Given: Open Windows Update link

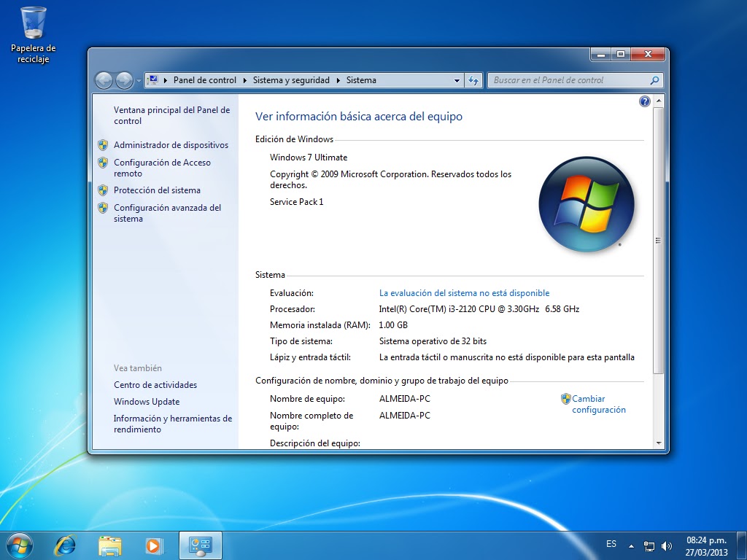Looking at the screenshot, I should click(147, 402).
